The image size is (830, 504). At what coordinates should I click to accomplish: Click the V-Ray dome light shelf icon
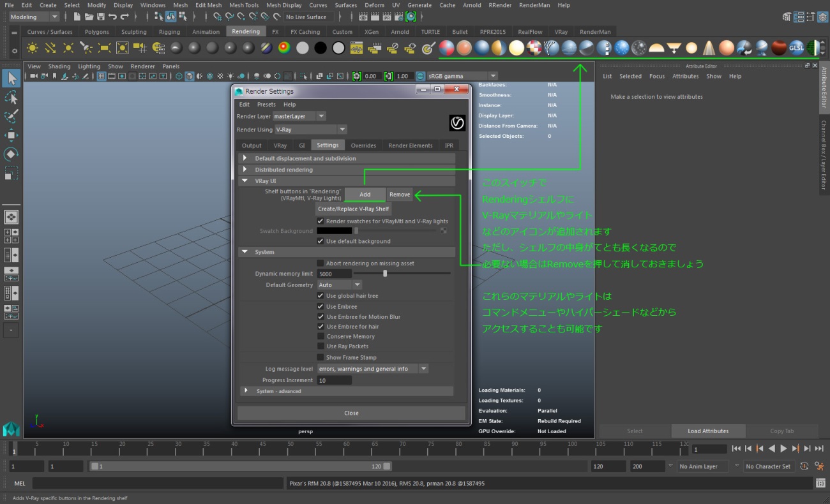pyautogui.click(x=656, y=48)
